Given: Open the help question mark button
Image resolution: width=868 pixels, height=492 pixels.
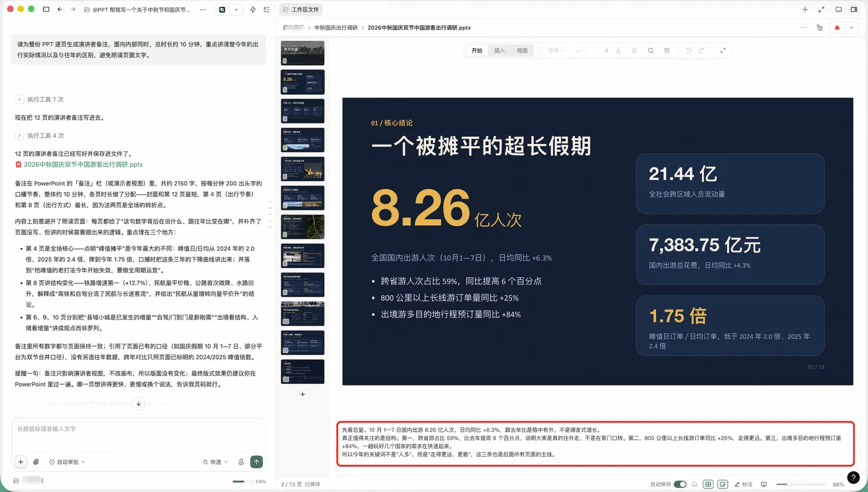Looking at the screenshot, I should (854, 477).
